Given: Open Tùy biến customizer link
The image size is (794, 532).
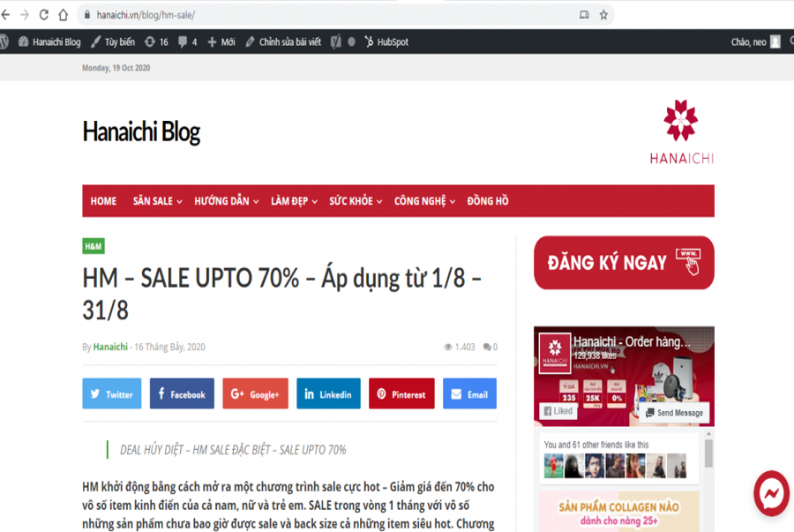Looking at the screenshot, I should (113, 41).
